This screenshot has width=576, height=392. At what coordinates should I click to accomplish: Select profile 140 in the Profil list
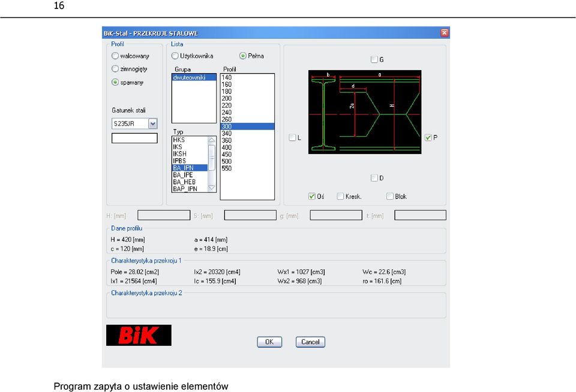pyautogui.click(x=247, y=77)
